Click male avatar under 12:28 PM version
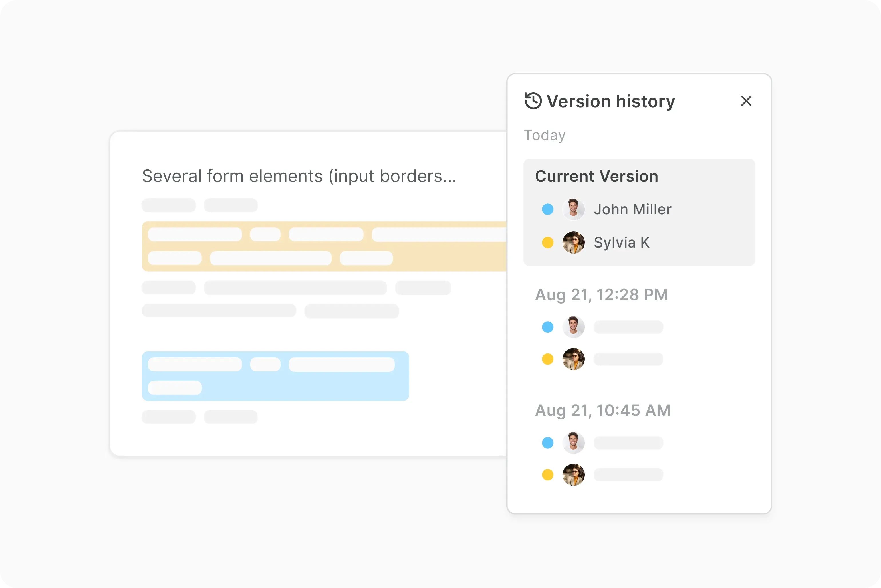This screenshot has height=588, width=881. pyautogui.click(x=573, y=327)
